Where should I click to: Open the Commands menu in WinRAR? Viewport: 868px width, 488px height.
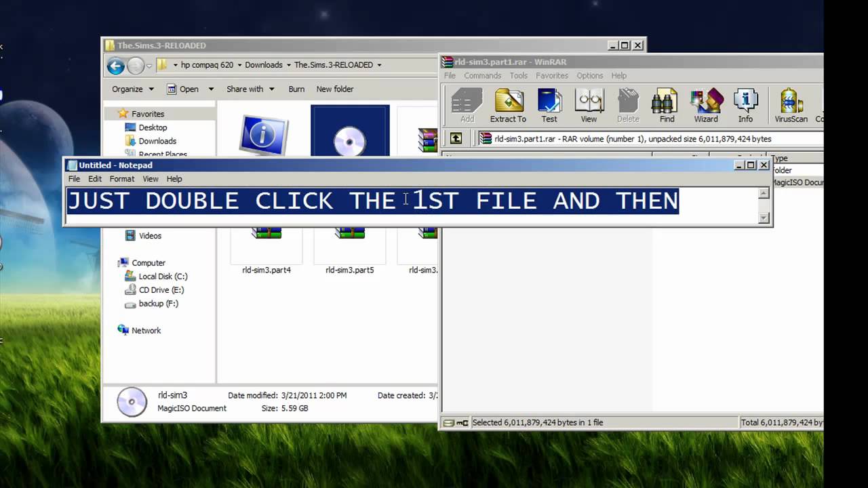(483, 76)
